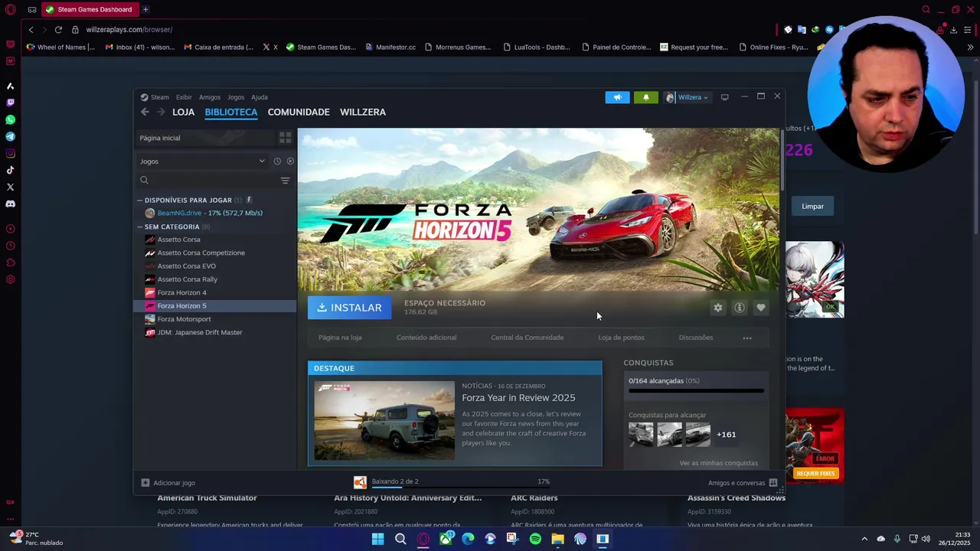Open Forza Year in Review 2025 thumbnail

384,421
